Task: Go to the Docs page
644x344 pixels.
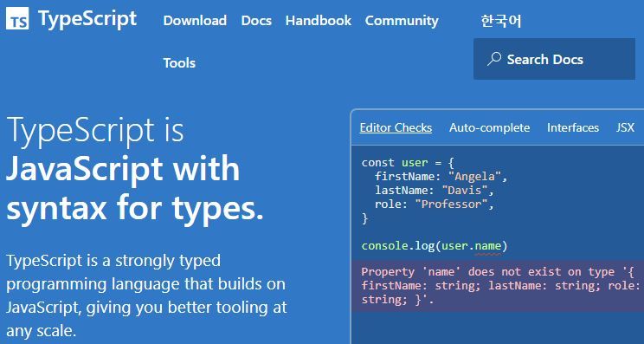Action: [x=256, y=21]
